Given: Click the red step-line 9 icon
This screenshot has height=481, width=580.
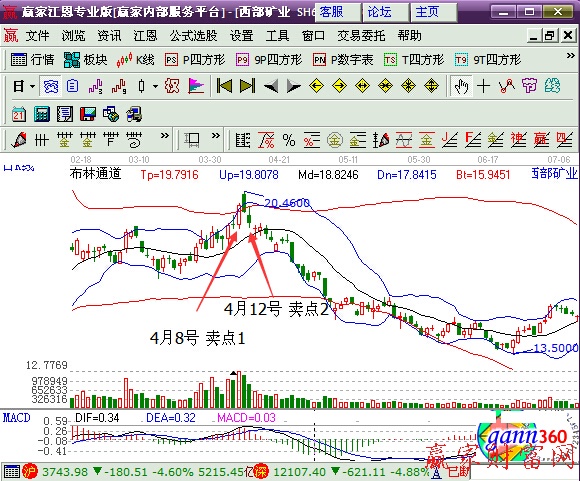Looking at the screenshot, I should coord(119,86).
